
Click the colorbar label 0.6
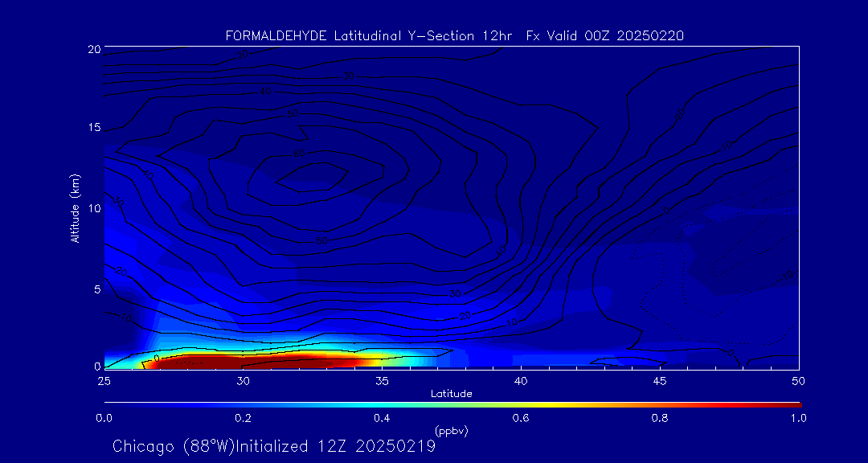point(521,419)
